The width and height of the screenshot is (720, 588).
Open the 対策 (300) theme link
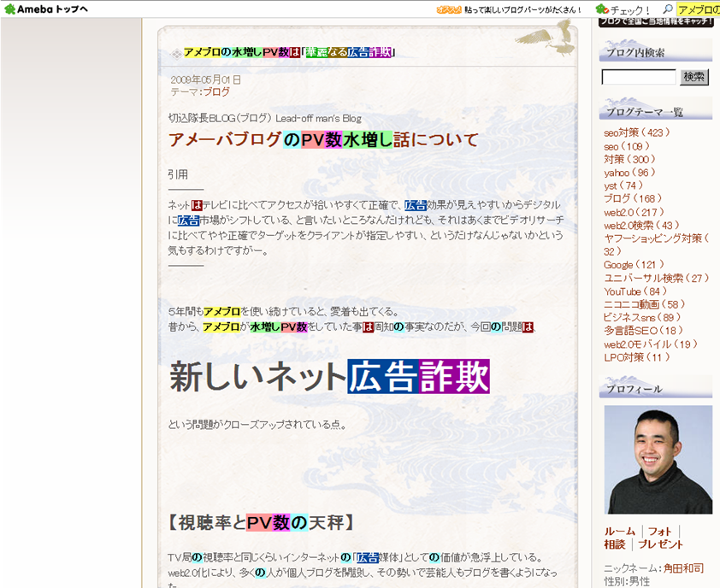[629, 159]
